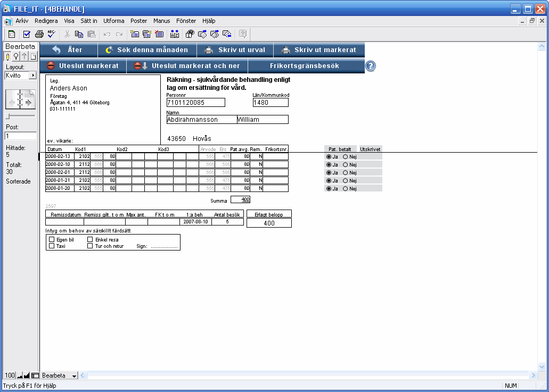This screenshot has height=392, width=549.
Task: Click the zoom in mountain icon
Action: 27,376
